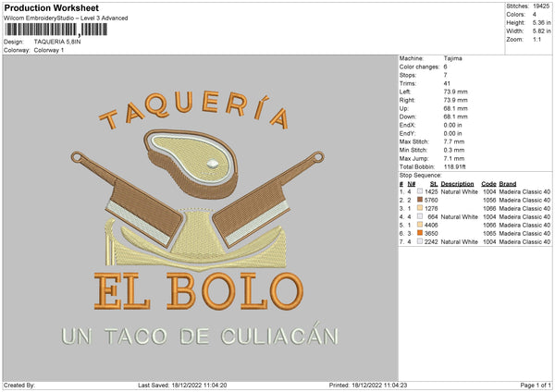Click the design name 'TAQUERIA 5,8IN'
The width and height of the screenshot is (555, 392).
point(57,42)
